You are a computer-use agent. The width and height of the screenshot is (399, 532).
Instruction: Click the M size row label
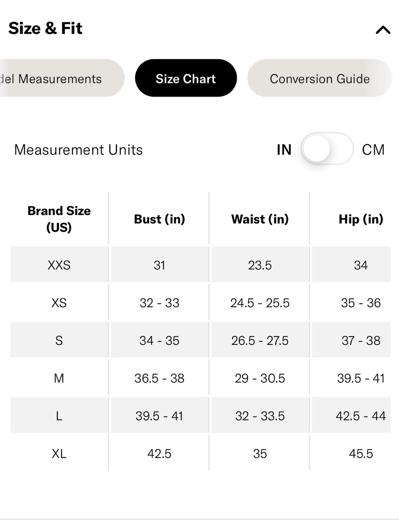[x=59, y=378]
